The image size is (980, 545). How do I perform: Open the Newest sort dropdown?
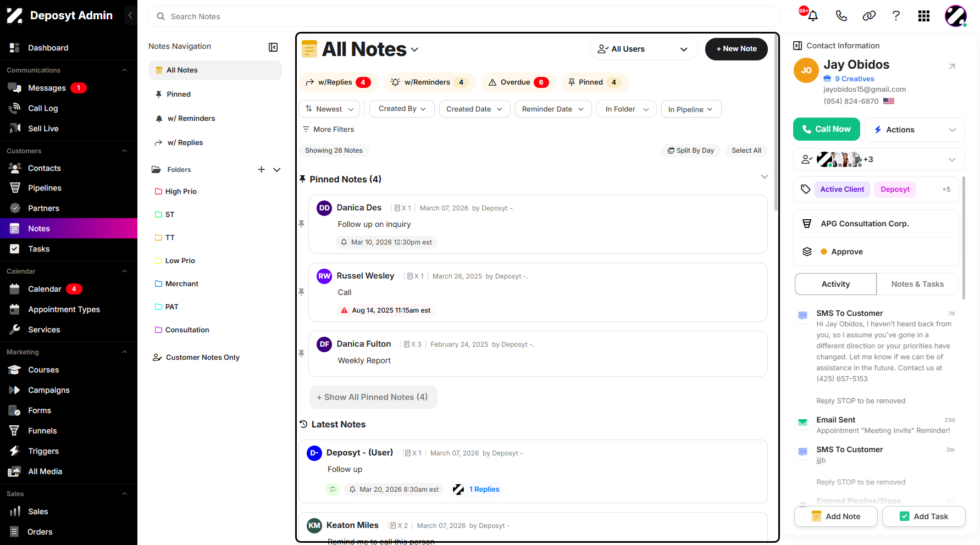click(x=330, y=109)
